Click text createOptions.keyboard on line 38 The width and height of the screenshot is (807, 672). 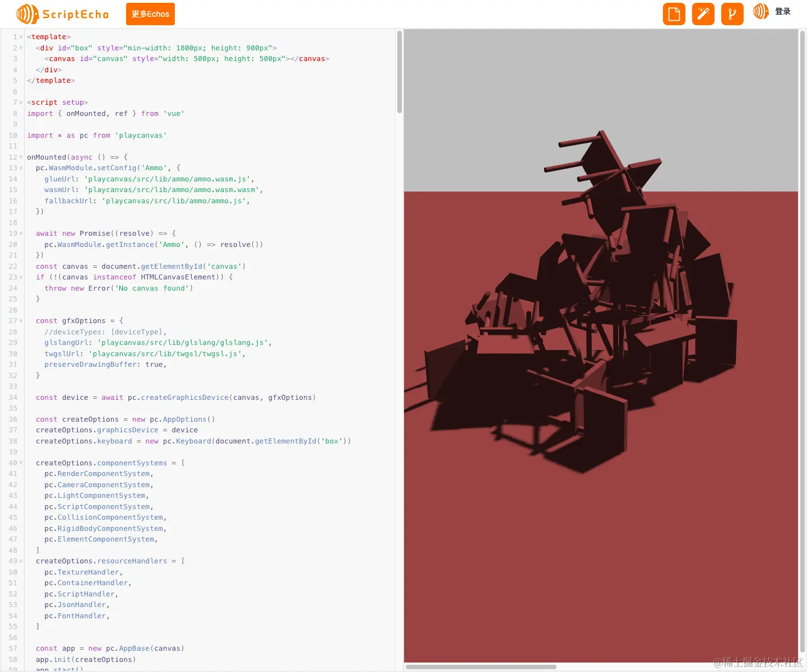pos(84,441)
